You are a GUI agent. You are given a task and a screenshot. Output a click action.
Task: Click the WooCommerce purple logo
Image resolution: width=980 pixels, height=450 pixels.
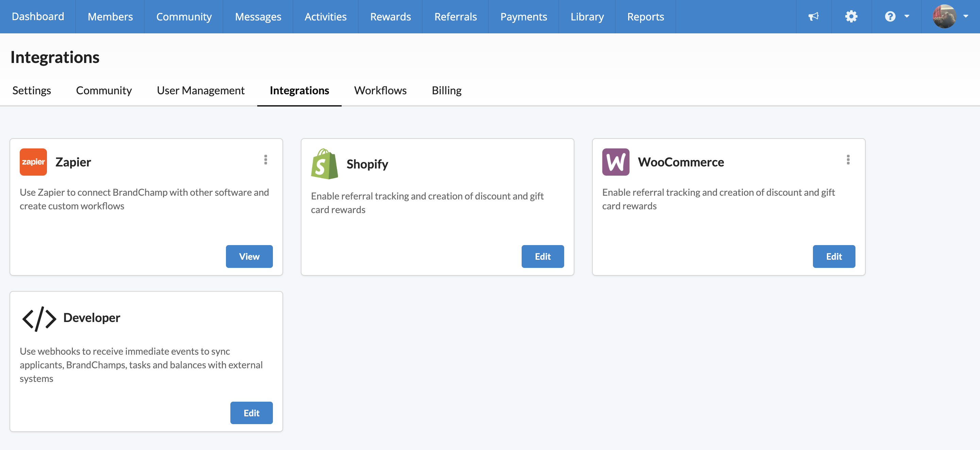(x=615, y=162)
